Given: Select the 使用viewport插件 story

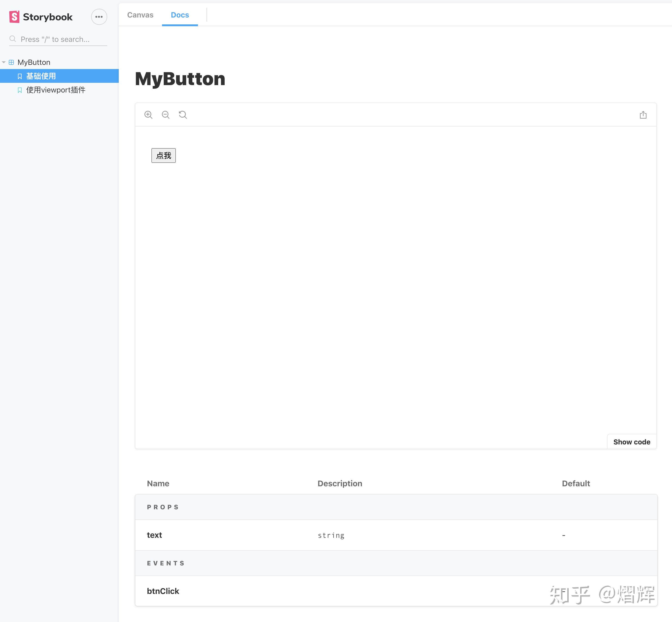Looking at the screenshot, I should click(x=55, y=90).
